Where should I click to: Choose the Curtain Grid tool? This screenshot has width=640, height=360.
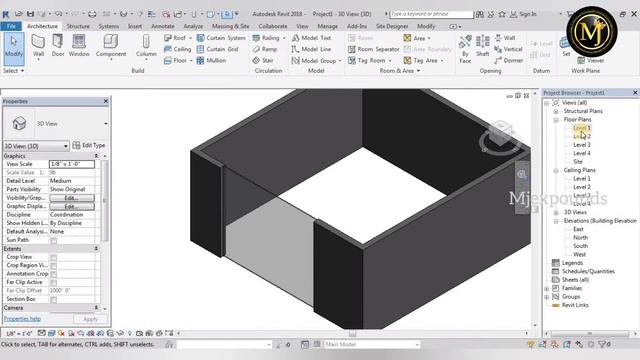coord(217,49)
